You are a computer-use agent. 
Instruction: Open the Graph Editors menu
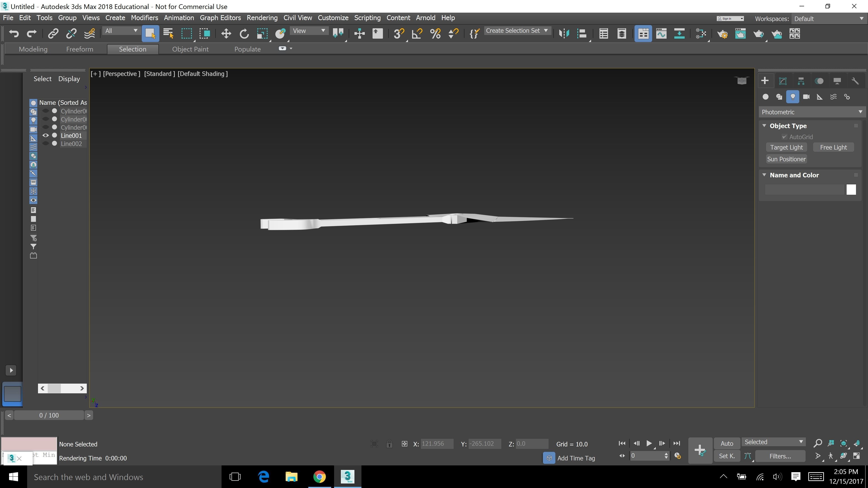tap(220, 18)
